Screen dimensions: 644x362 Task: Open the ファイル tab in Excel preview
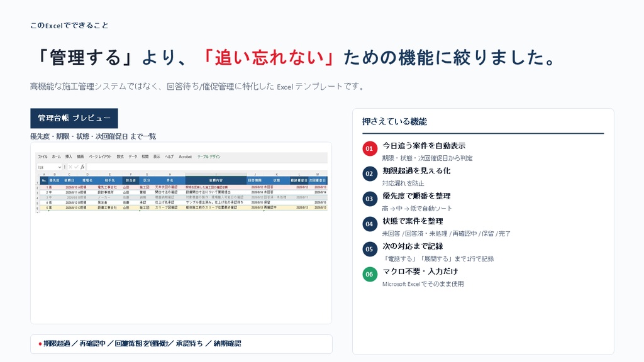coord(43,156)
